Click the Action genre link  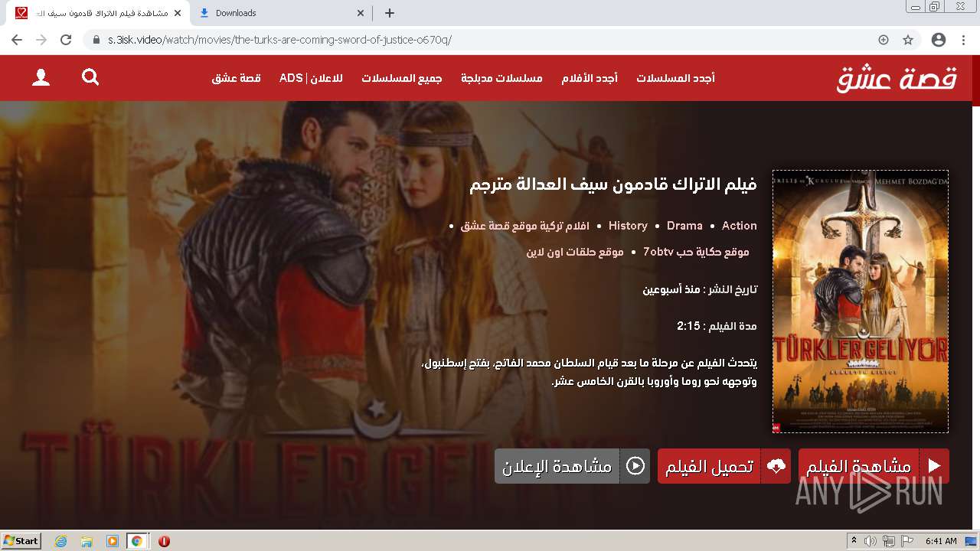(740, 226)
